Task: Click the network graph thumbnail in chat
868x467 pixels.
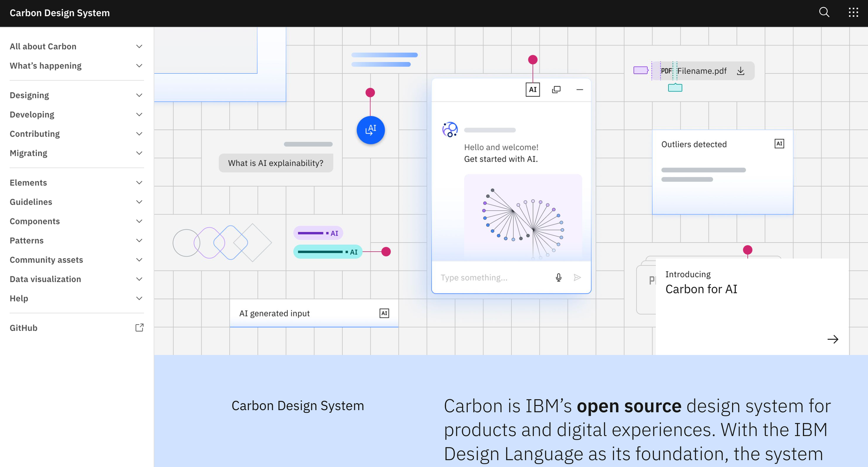Action: pos(523,217)
